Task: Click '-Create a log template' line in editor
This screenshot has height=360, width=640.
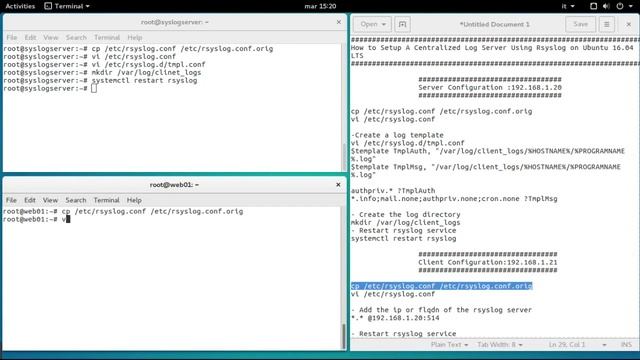Action: pos(397,135)
